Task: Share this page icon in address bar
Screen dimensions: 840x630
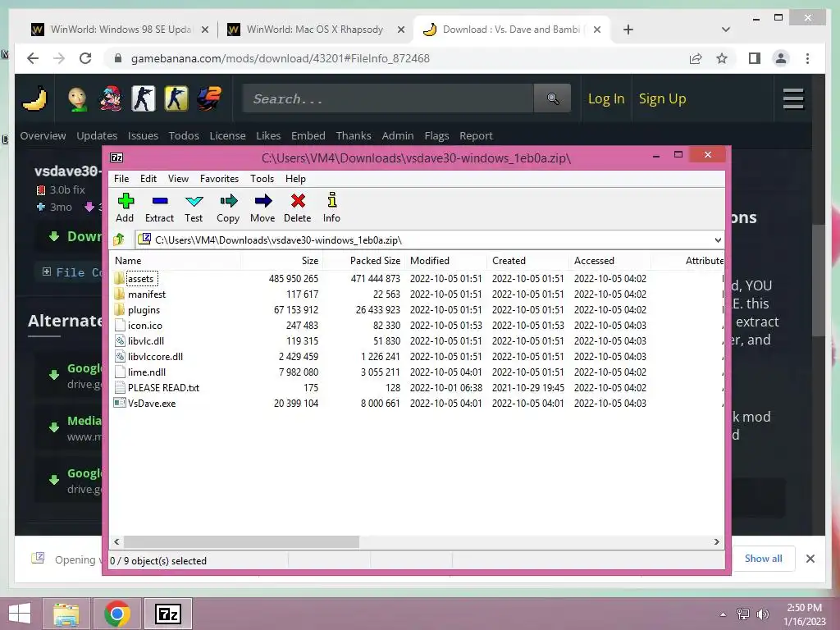Action: pos(696,58)
